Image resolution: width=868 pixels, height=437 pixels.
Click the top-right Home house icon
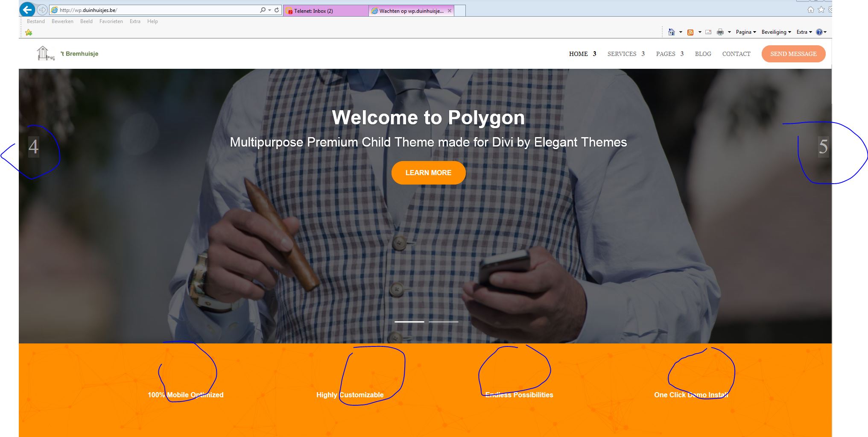[810, 10]
